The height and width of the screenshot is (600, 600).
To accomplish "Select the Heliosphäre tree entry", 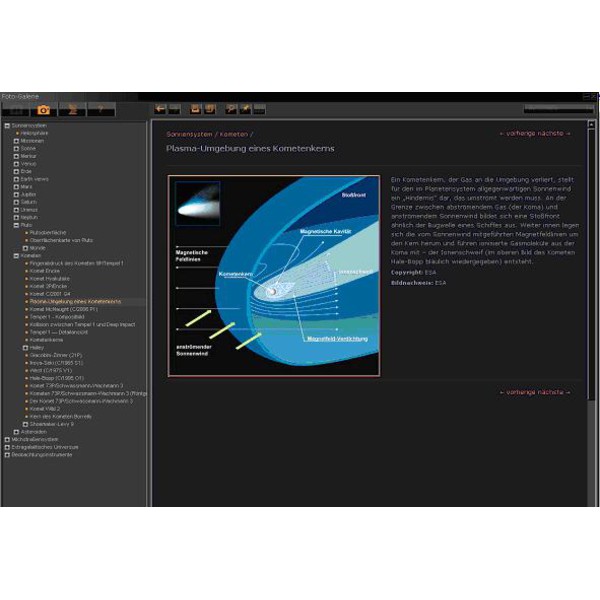I will tap(34, 133).
